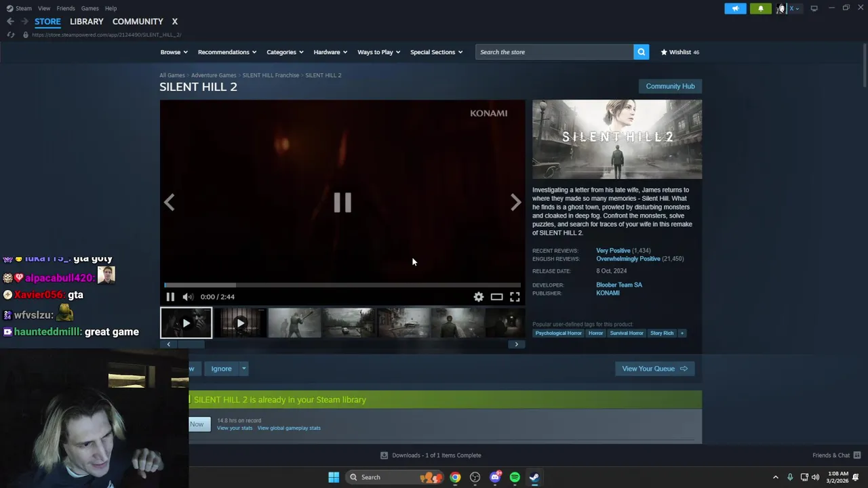
Task: Switch to the COMMUNITY tab
Action: [x=138, y=22]
